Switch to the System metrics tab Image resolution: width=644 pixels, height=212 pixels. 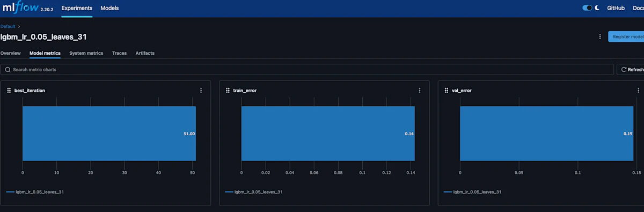click(86, 53)
